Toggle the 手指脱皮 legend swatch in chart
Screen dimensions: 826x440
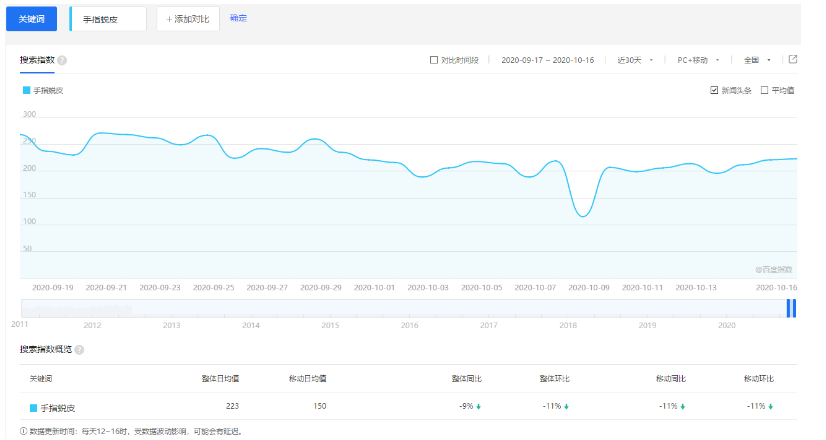click(x=26, y=90)
